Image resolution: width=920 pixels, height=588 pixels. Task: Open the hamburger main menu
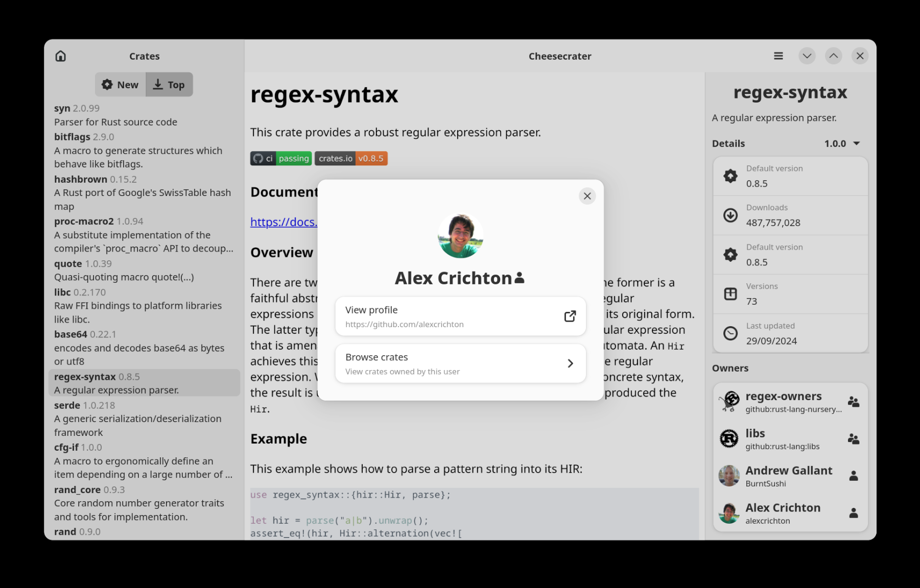coord(779,56)
